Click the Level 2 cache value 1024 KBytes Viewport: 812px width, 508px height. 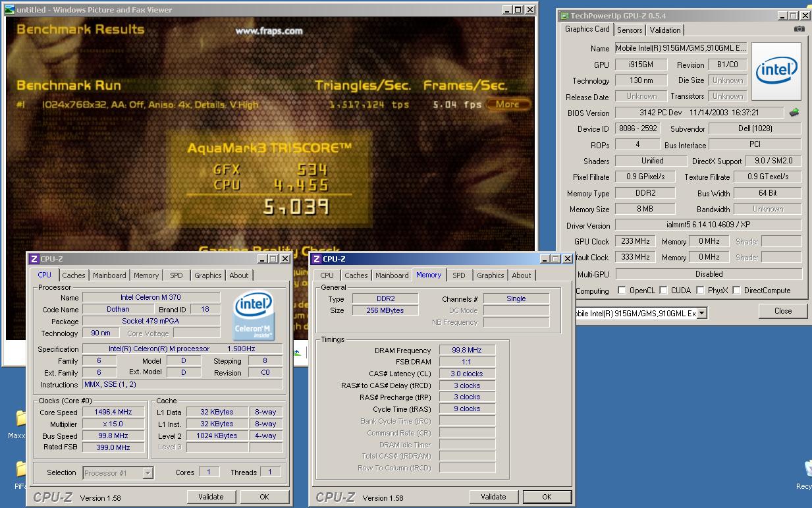pyautogui.click(x=217, y=436)
